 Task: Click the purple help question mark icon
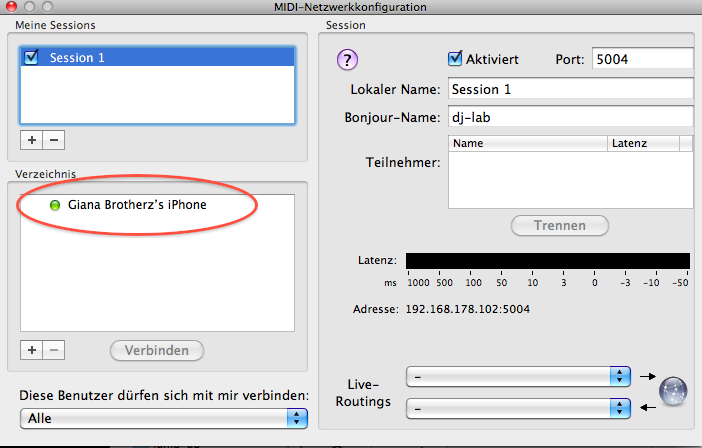[x=347, y=60]
